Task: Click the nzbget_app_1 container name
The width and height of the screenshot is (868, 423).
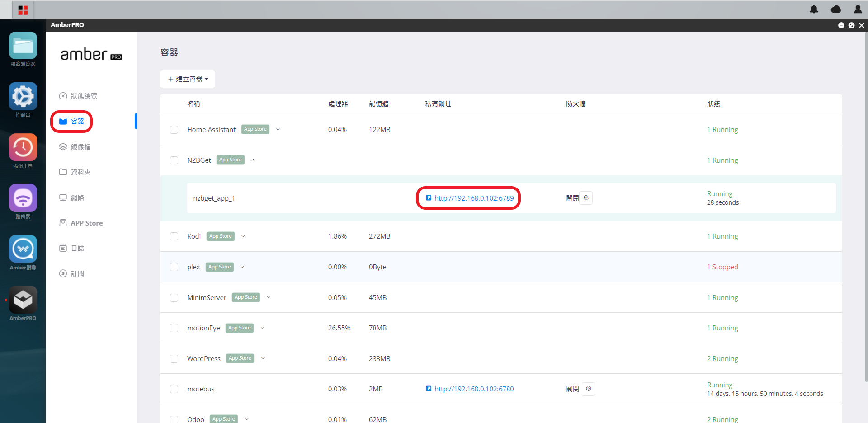Action: click(214, 198)
